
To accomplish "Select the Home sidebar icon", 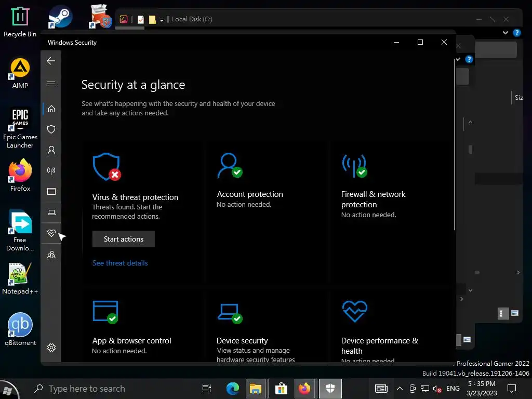I will (x=51, y=109).
